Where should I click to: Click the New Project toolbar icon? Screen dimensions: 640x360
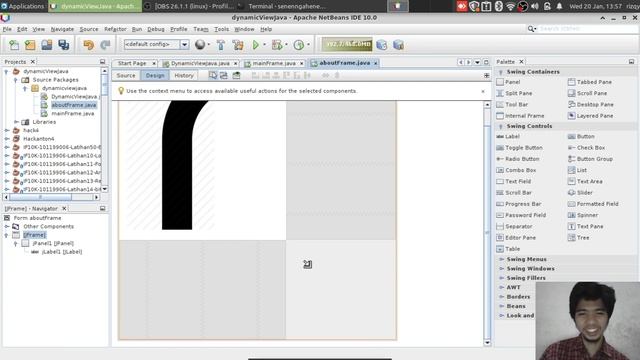point(30,45)
